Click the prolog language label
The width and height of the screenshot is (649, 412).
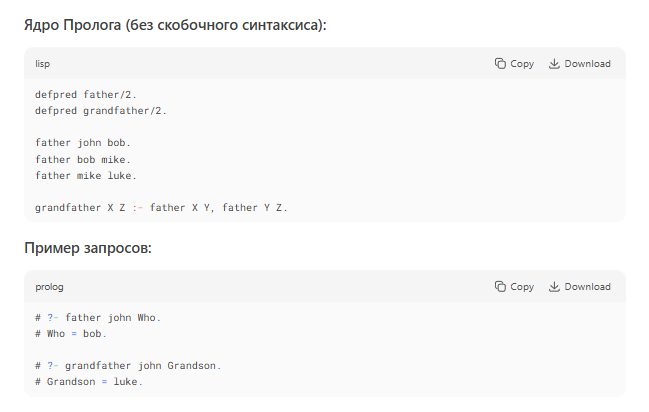coord(49,287)
